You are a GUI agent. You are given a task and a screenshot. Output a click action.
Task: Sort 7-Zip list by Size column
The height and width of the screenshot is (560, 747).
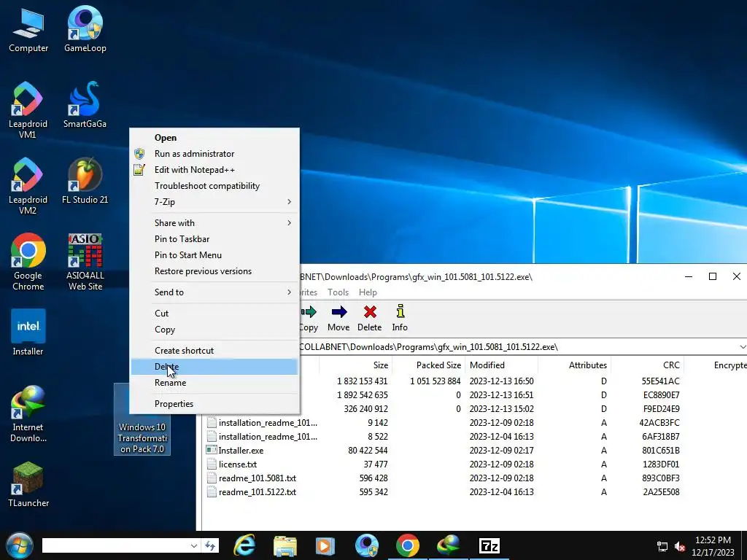click(355, 365)
